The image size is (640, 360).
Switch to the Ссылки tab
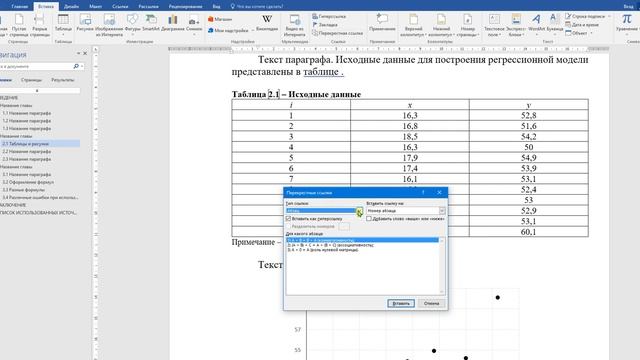point(120,7)
